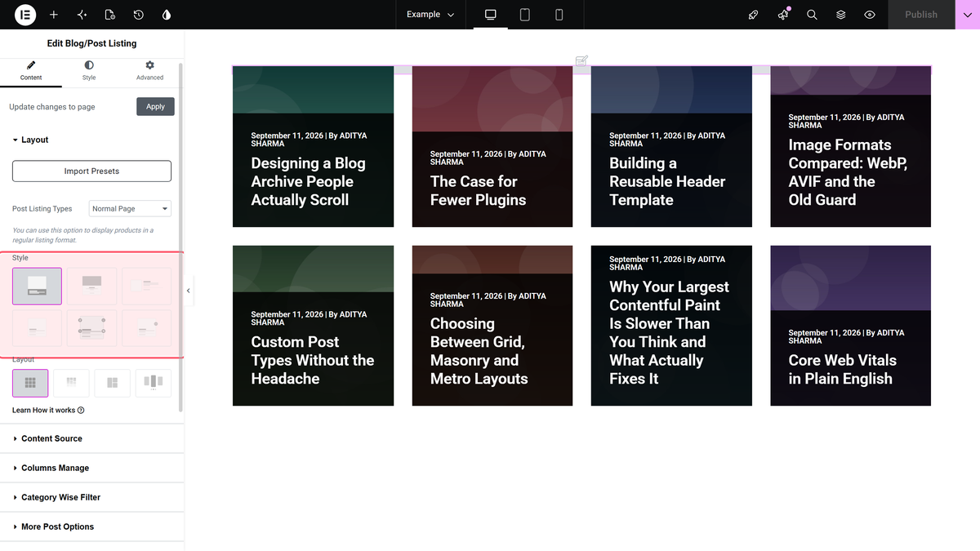Click the "Edit Blog/Post Listing" panel heading
The width and height of the screenshot is (980, 551).
coord(91,43)
